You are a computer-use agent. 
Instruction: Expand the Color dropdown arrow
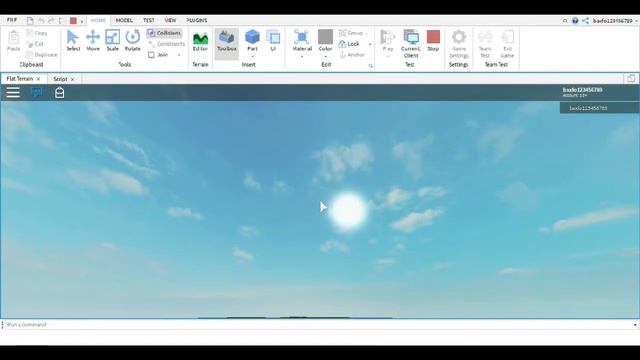tap(325, 56)
